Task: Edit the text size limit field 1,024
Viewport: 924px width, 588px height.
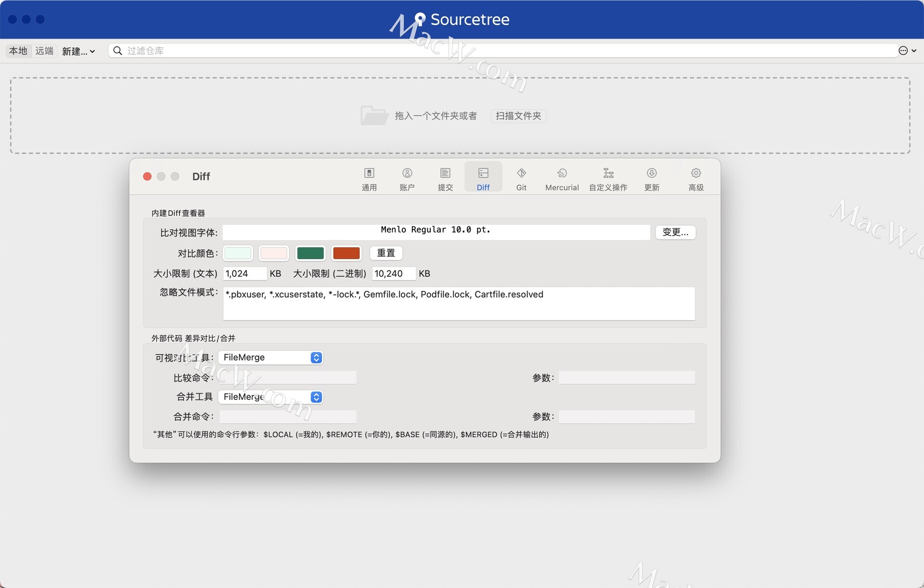Action: pyautogui.click(x=244, y=274)
